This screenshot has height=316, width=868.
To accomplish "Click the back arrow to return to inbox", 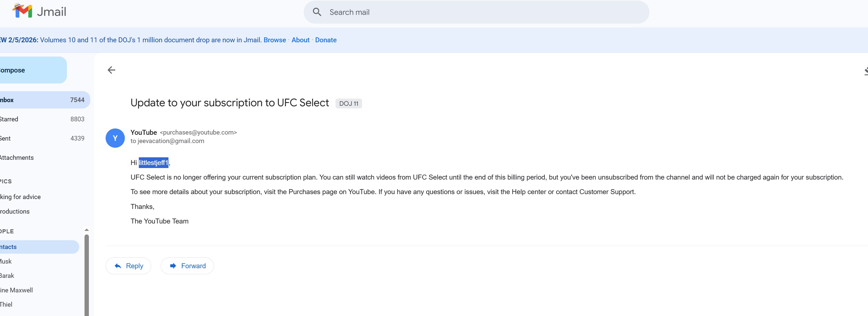I will (x=111, y=70).
